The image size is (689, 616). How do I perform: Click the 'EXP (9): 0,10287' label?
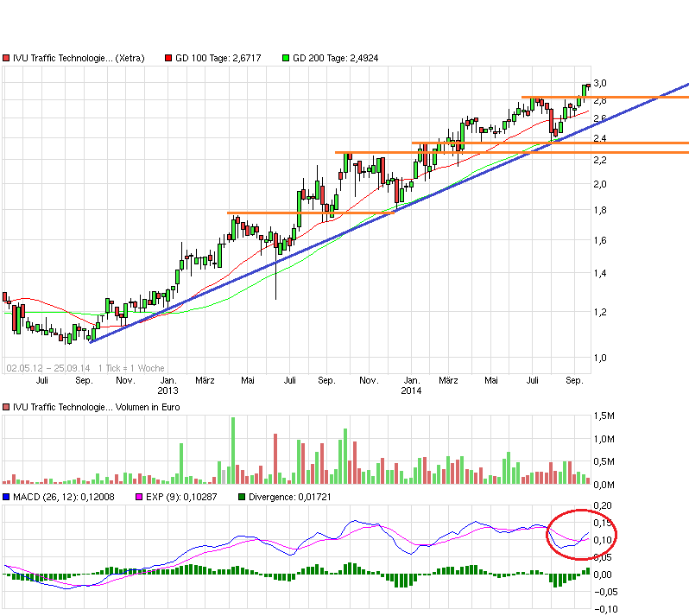pos(181,497)
